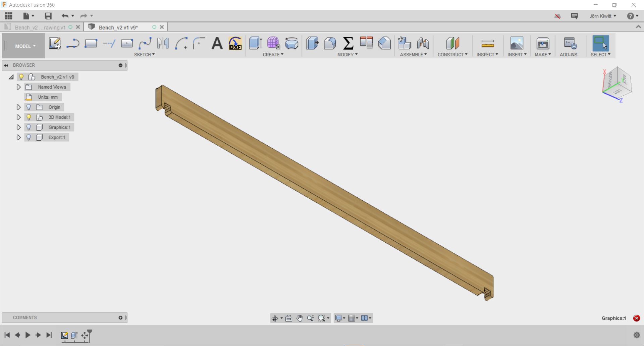The height and width of the screenshot is (346, 644).
Task: Show the Export:1 component
Action: (x=29, y=137)
